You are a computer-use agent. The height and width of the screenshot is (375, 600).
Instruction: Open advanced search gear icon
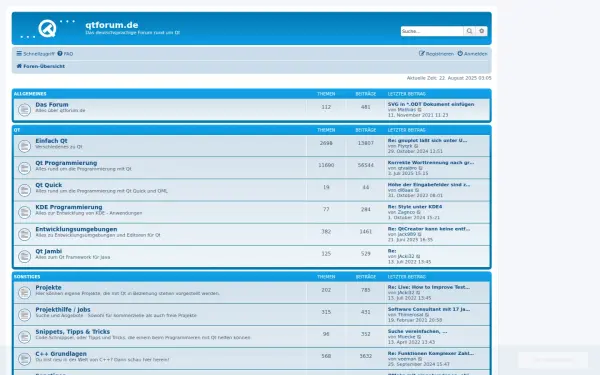(x=481, y=31)
